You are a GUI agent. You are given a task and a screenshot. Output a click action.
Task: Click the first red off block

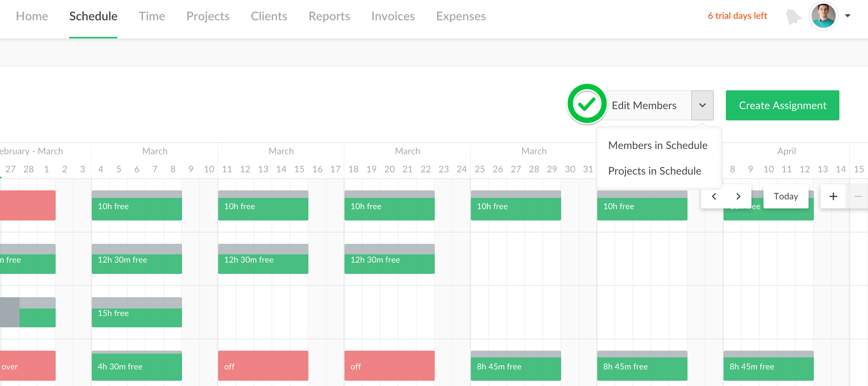[263, 366]
